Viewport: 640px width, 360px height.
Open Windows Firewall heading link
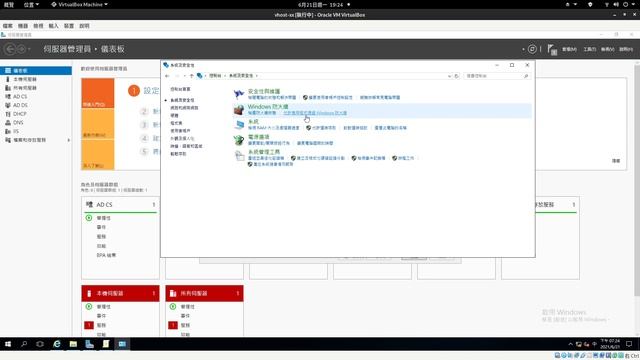268,107
